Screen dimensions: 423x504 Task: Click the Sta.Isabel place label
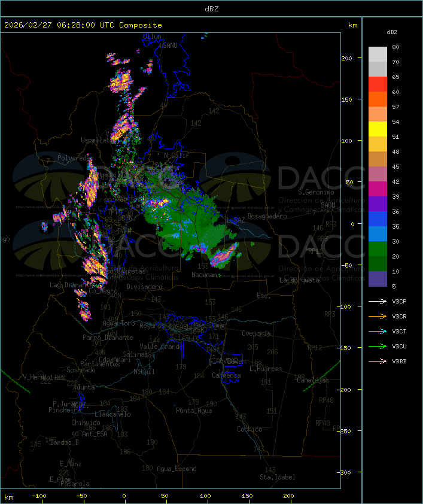tap(278, 477)
